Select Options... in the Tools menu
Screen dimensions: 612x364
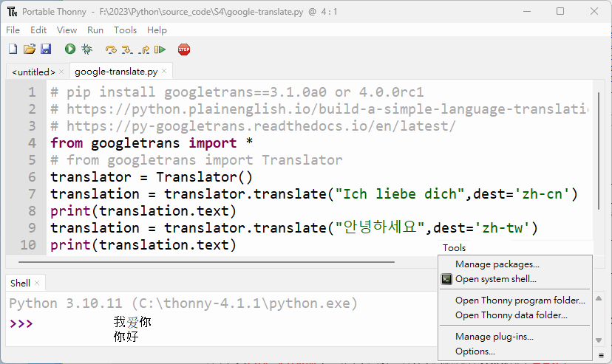[x=475, y=351]
